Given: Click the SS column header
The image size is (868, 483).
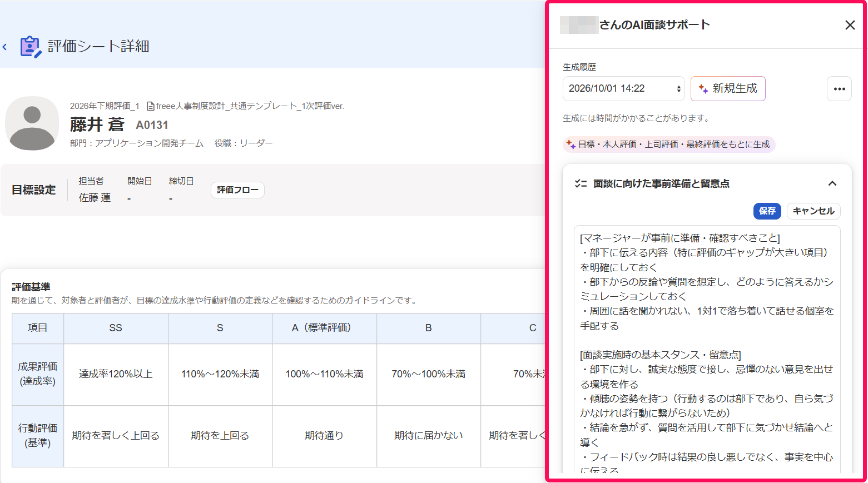Looking at the screenshot, I should click(116, 328).
